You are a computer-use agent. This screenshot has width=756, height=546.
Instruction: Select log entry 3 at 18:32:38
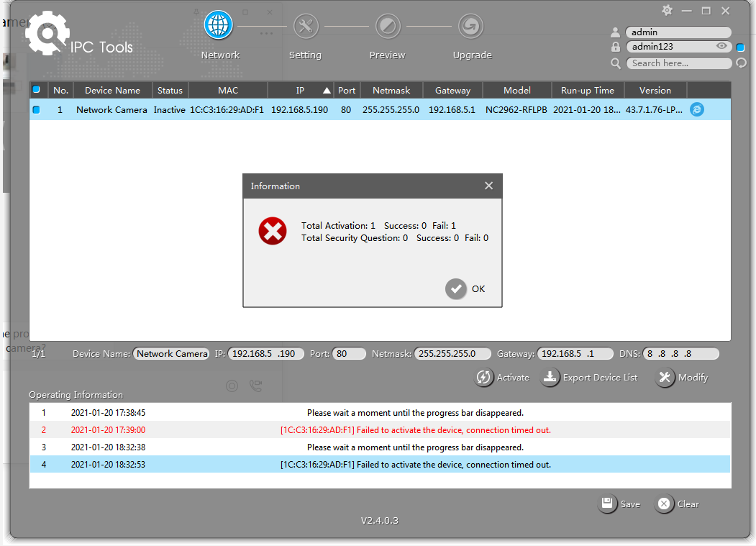[x=380, y=447]
